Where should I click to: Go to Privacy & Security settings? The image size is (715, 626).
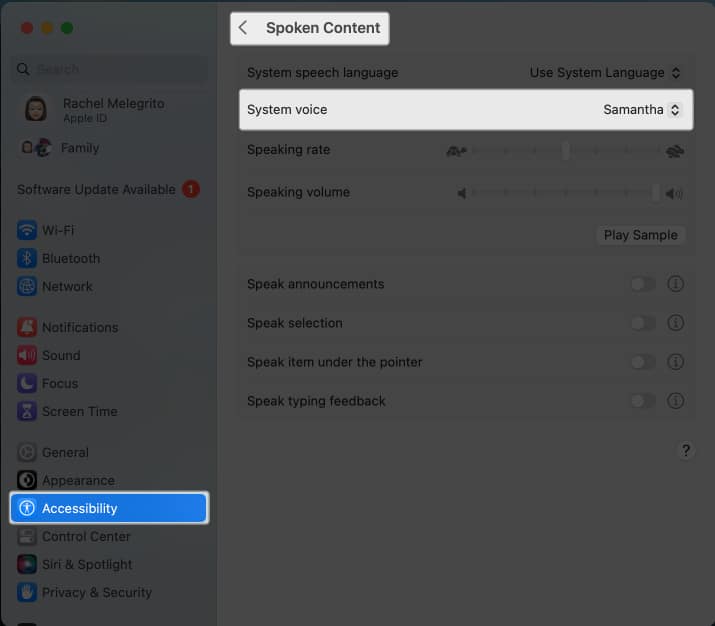[94, 592]
